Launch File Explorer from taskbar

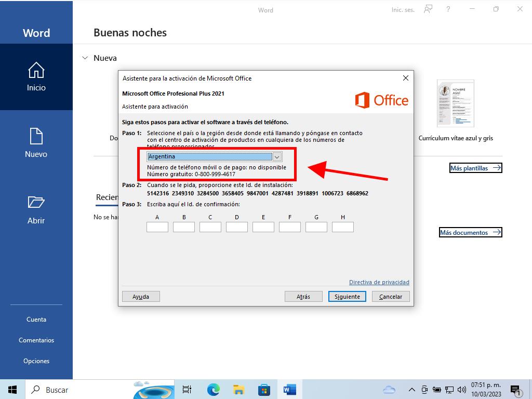tap(238, 390)
